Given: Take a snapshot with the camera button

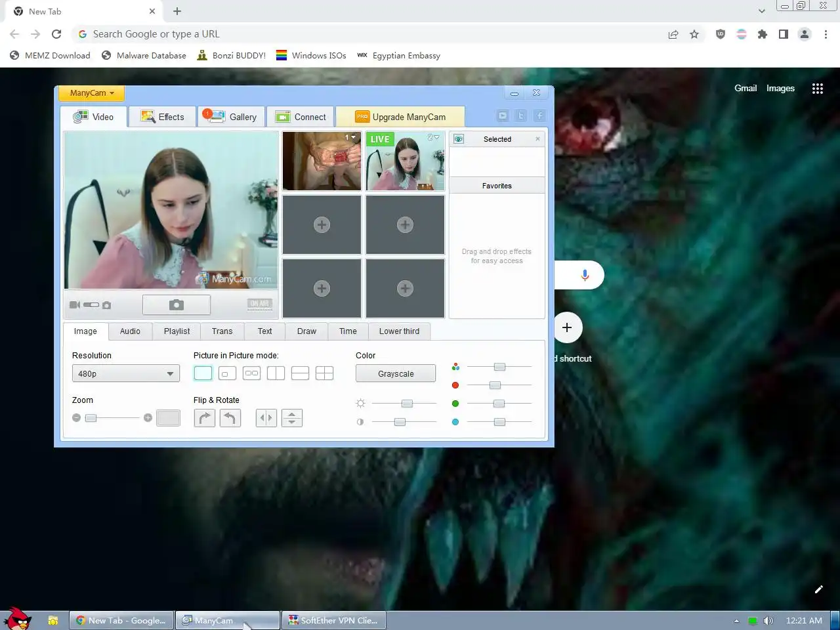Looking at the screenshot, I should [x=177, y=304].
